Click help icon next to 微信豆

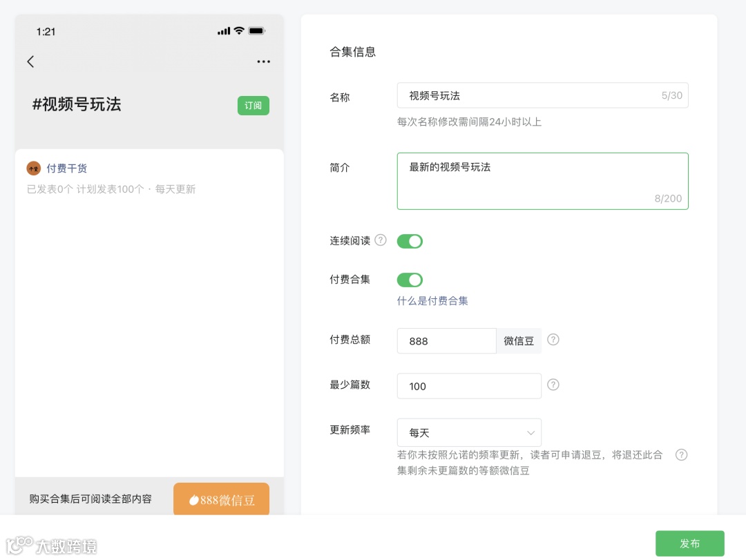coord(553,340)
